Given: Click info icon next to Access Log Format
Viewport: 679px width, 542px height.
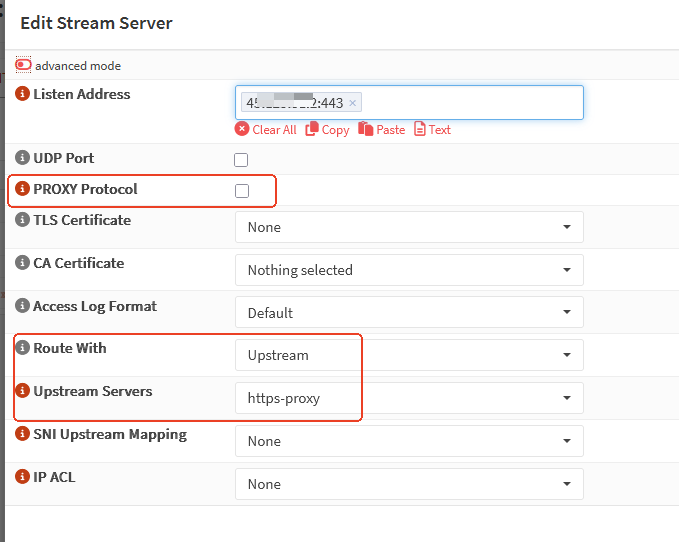Looking at the screenshot, I should click(23, 306).
